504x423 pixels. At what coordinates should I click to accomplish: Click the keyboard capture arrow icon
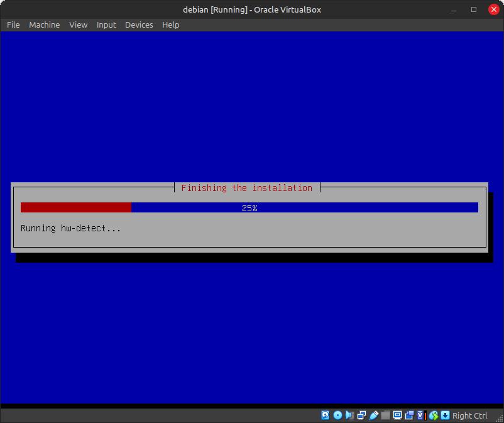[x=445, y=415]
